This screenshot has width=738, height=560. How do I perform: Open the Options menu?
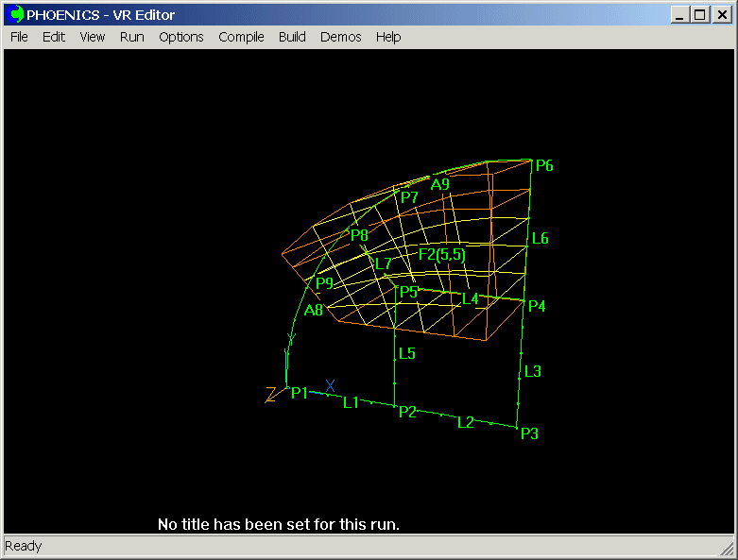(x=180, y=37)
